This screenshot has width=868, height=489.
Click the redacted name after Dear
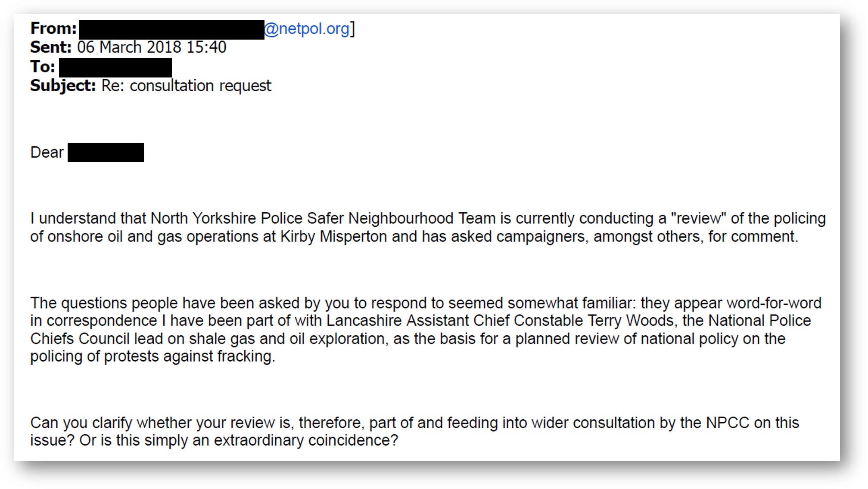106,152
